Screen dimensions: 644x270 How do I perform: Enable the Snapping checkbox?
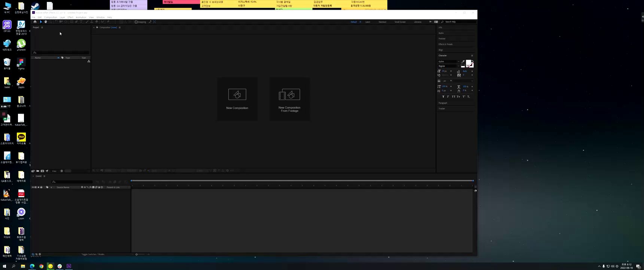click(x=136, y=22)
